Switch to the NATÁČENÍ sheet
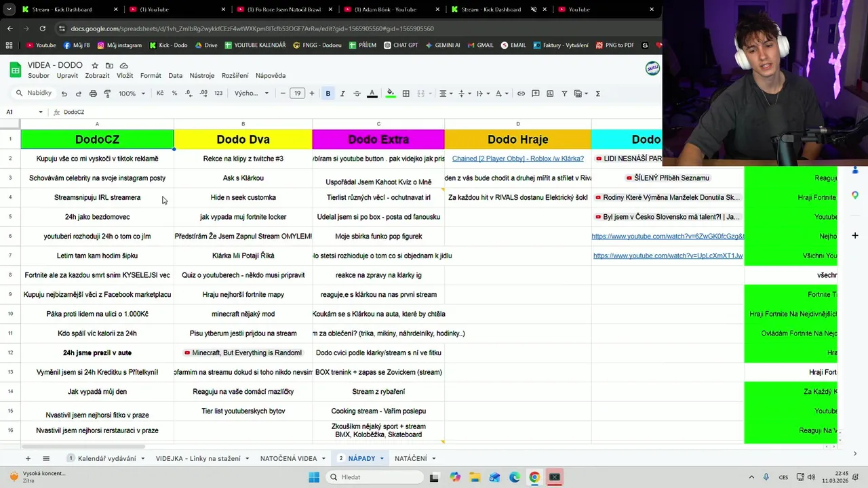The width and height of the screenshot is (868, 488). 410,459
